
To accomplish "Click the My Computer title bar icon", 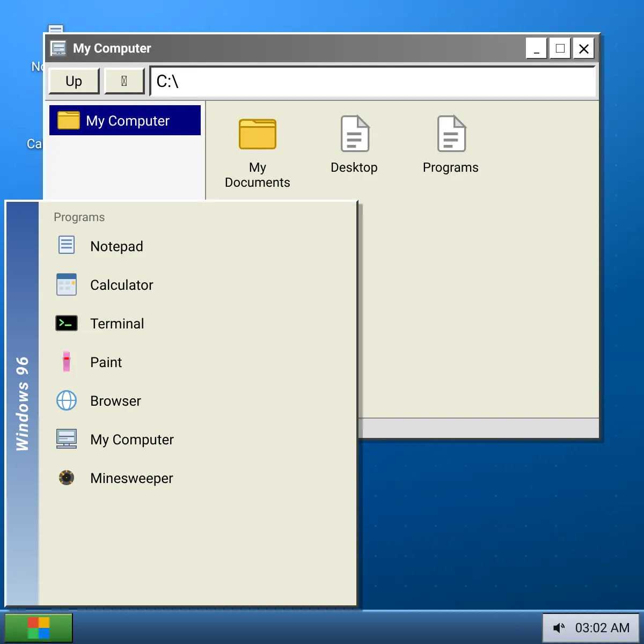I will pos(58,48).
